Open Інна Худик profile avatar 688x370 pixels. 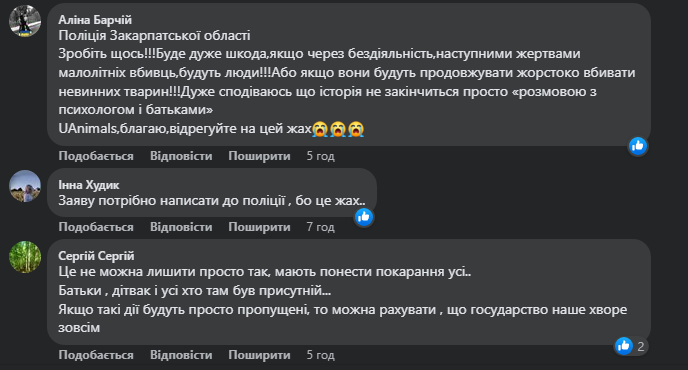click(x=25, y=186)
